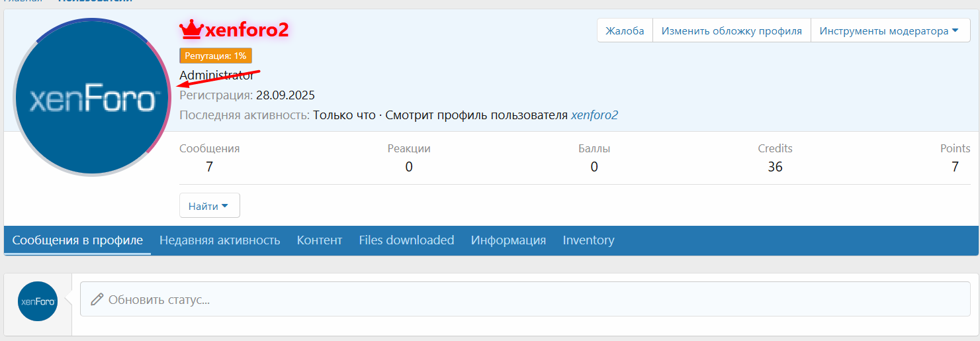Click the red crown icon beside username
The image size is (980, 341).
[x=191, y=29]
